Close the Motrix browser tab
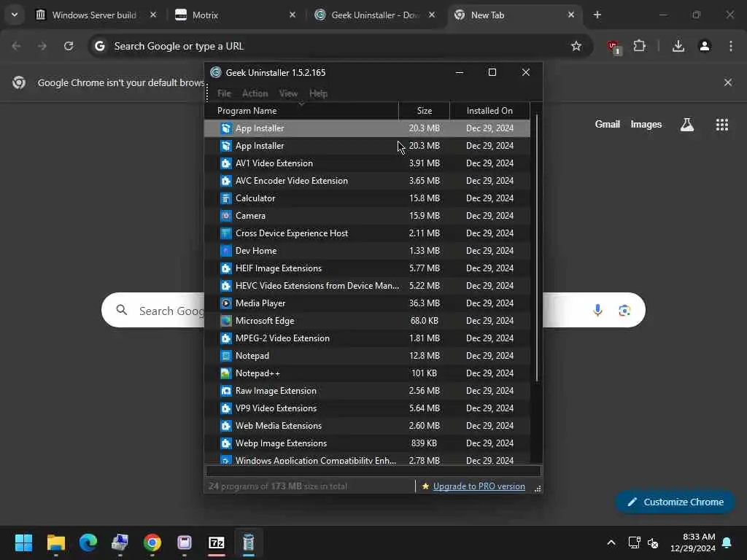747x560 pixels. click(293, 15)
